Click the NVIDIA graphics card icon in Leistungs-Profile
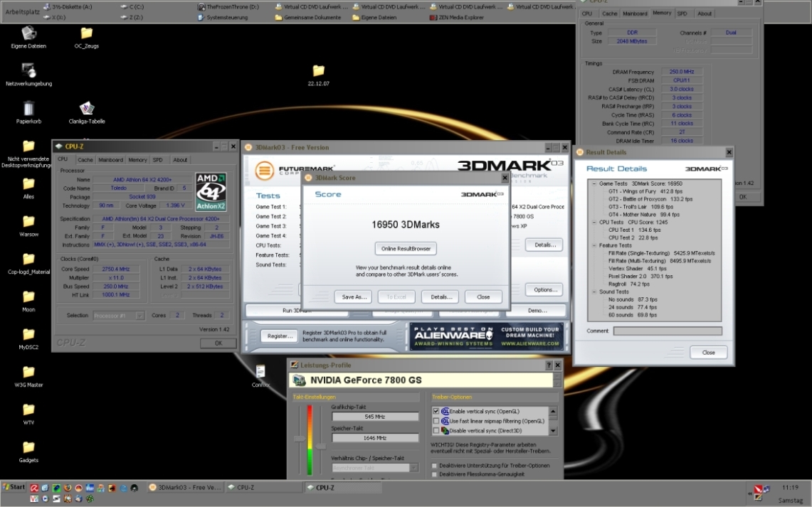Viewport: 812px width, 507px height. pos(300,380)
